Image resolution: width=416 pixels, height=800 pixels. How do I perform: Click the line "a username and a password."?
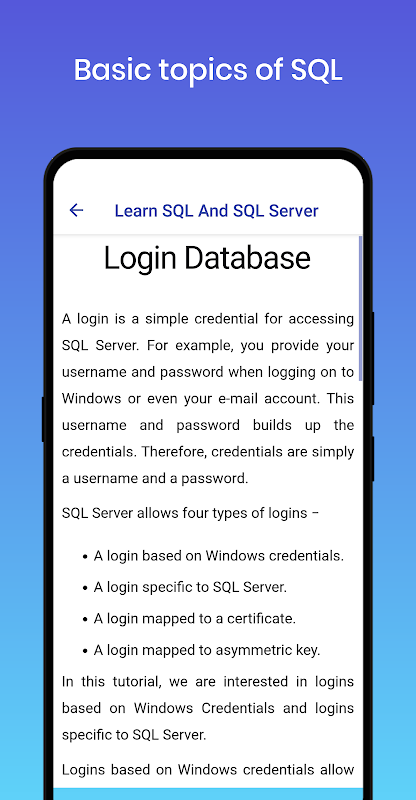tap(155, 479)
